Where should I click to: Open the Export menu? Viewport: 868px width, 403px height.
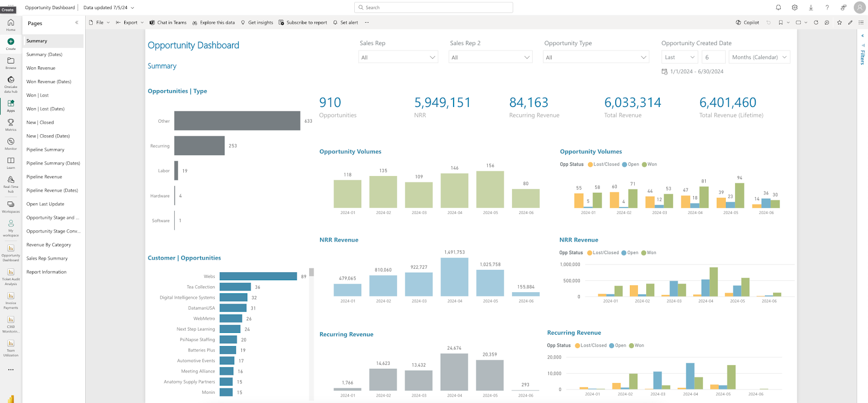click(130, 22)
